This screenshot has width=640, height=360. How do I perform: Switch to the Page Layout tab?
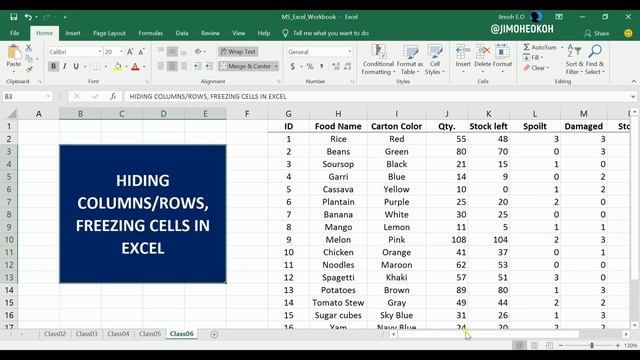(x=109, y=33)
